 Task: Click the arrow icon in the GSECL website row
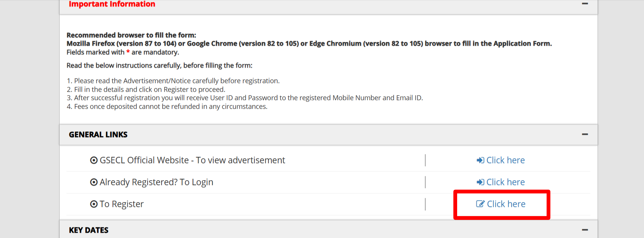(x=480, y=160)
